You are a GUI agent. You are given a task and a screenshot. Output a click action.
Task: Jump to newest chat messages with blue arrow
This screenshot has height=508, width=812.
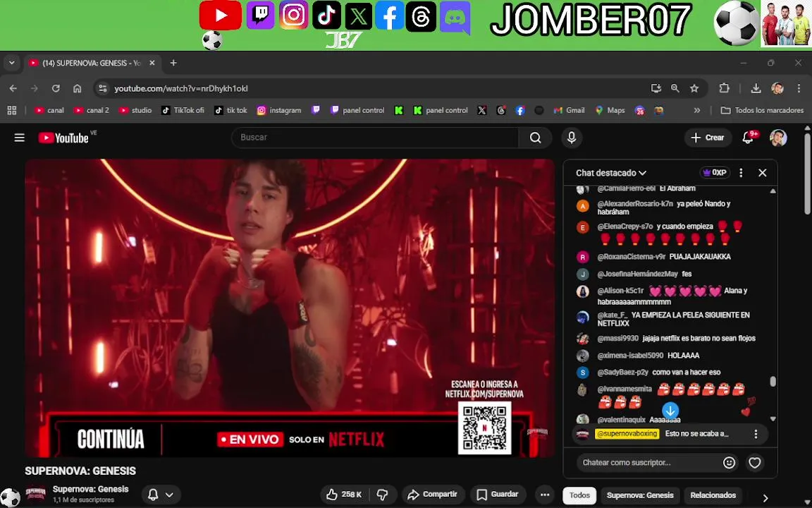tap(670, 411)
